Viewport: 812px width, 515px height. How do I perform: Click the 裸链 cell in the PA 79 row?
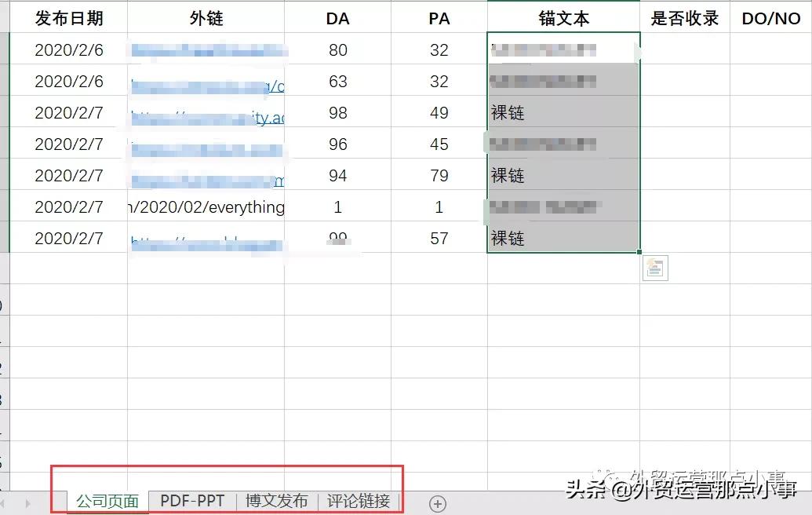pos(563,175)
